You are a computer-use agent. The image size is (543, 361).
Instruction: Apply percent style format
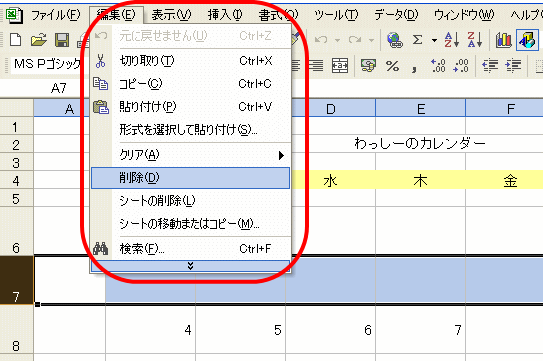click(x=392, y=65)
